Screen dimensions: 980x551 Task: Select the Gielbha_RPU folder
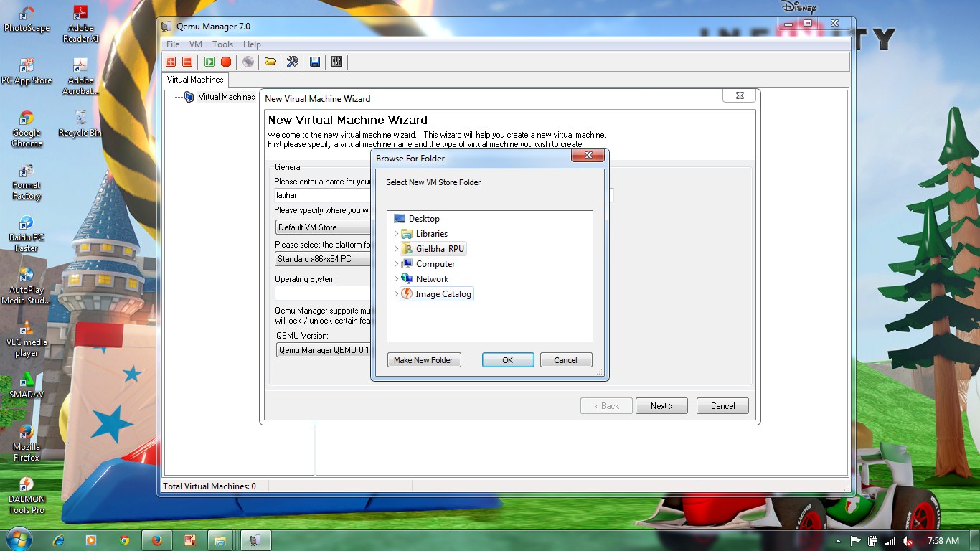click(440, 249)
